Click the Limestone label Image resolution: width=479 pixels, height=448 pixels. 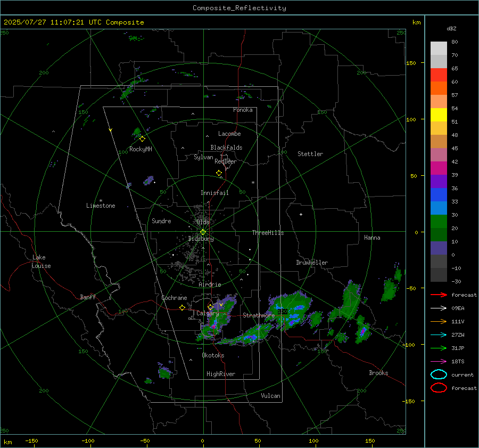click(x=101, y=206)
